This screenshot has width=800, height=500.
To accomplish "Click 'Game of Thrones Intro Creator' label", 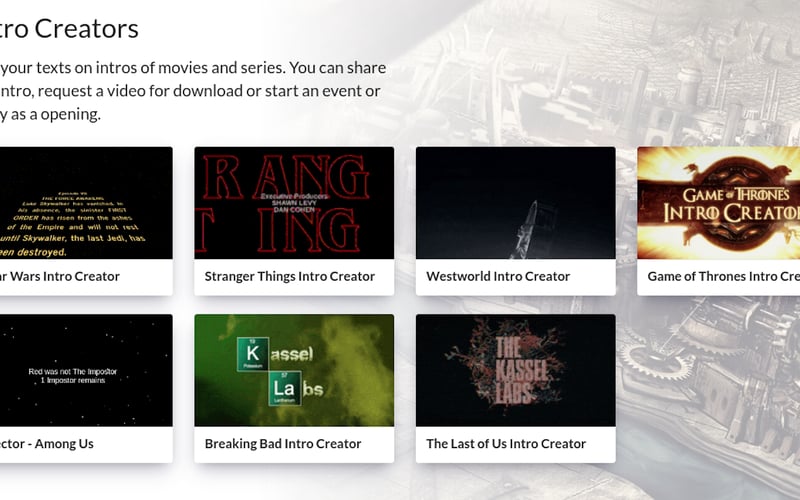I will (x=723, y=277).
